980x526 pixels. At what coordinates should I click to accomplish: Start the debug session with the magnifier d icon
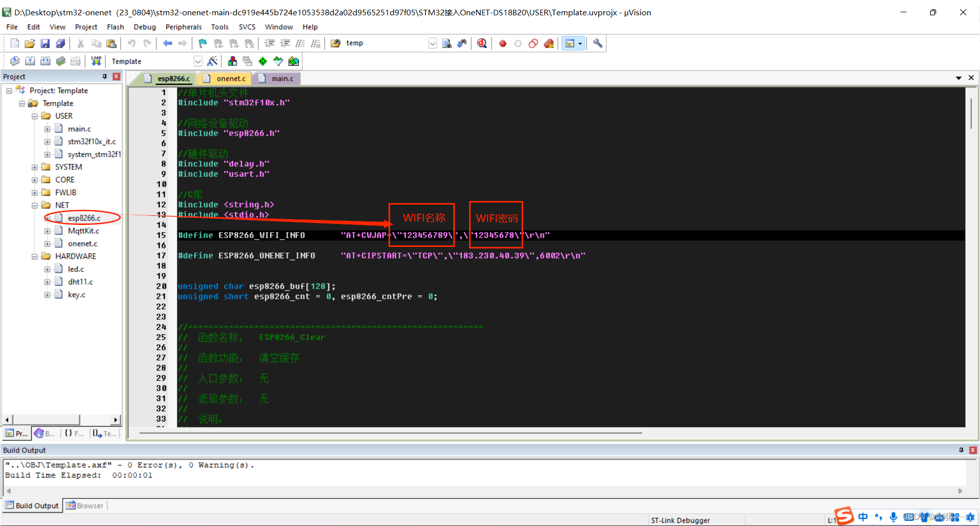coord(482,43)
